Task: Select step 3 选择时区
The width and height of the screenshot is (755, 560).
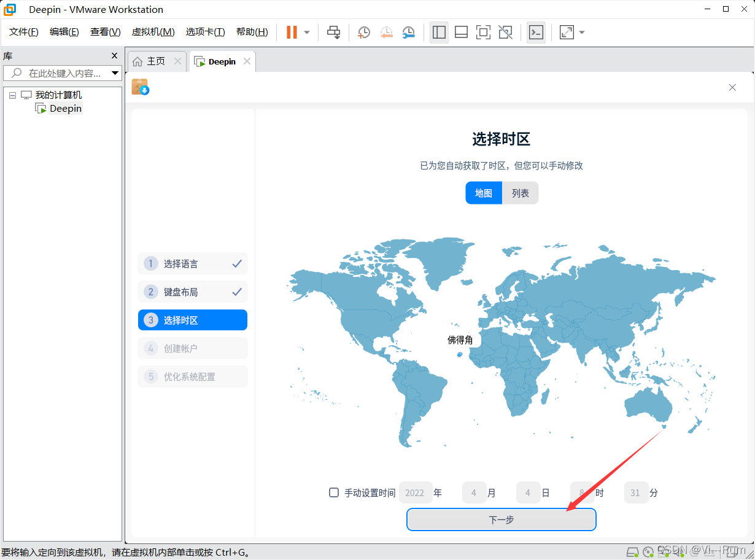Action: [193, 320]
